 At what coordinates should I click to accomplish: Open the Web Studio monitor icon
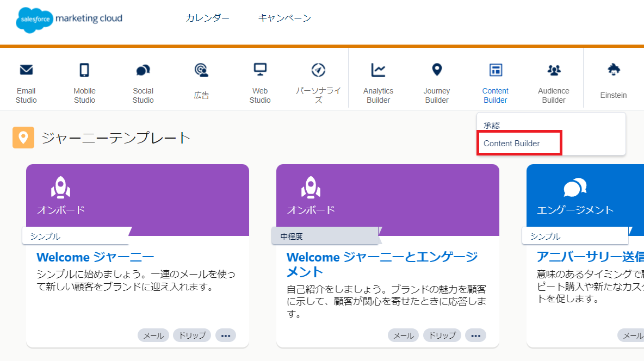point(260,70)
